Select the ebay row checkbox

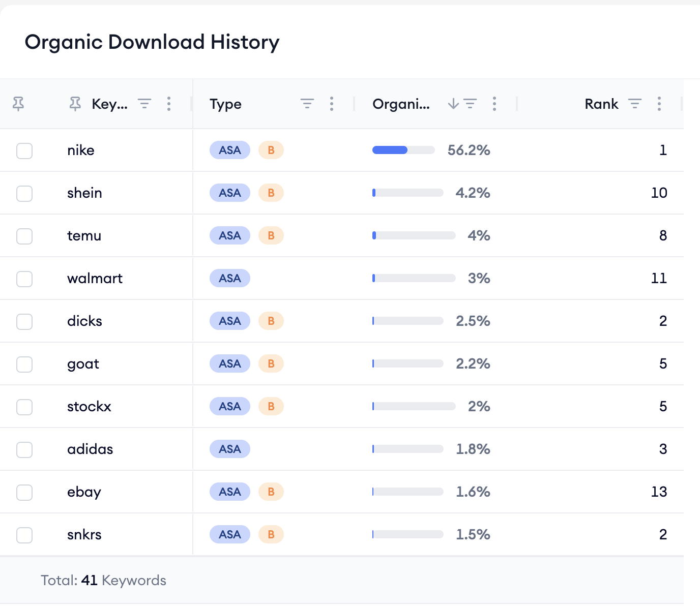pyautogui.click(x=24, y=493)
